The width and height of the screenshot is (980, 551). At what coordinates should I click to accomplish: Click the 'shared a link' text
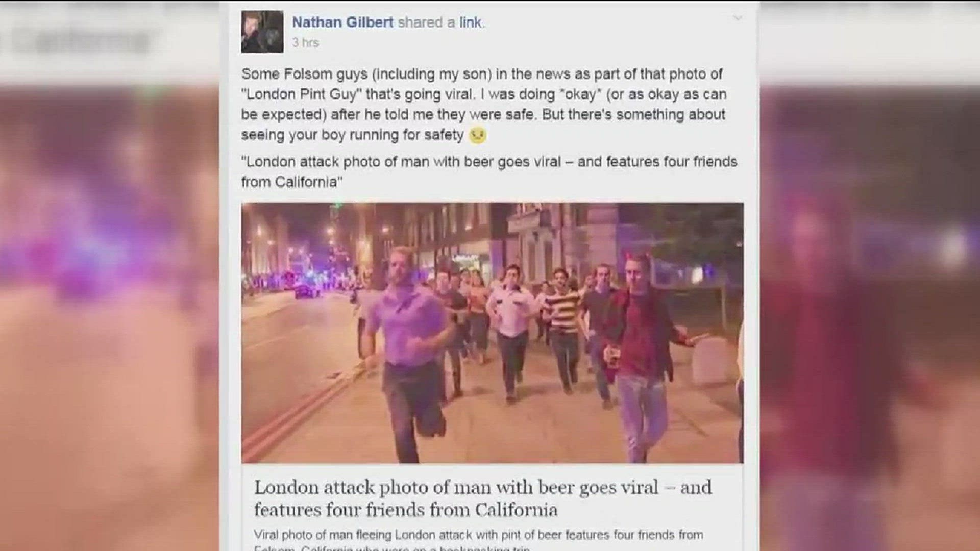(441, 22)
